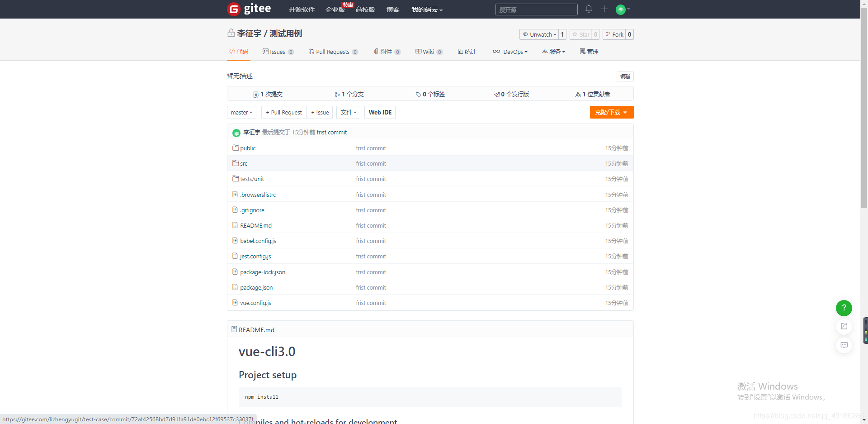Click the babel.config.js file icon
The width and height of the screenshot is (868, 424).
tap(235, 240)
